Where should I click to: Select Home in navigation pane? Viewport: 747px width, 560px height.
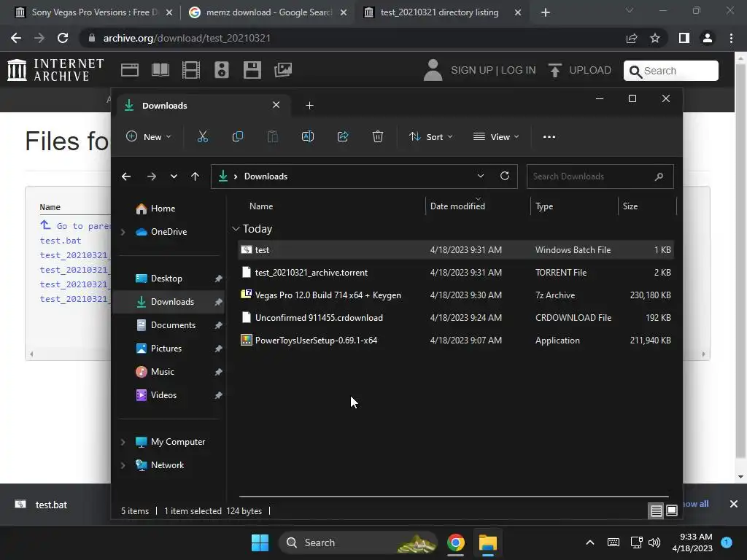click(x=163, y=209)
